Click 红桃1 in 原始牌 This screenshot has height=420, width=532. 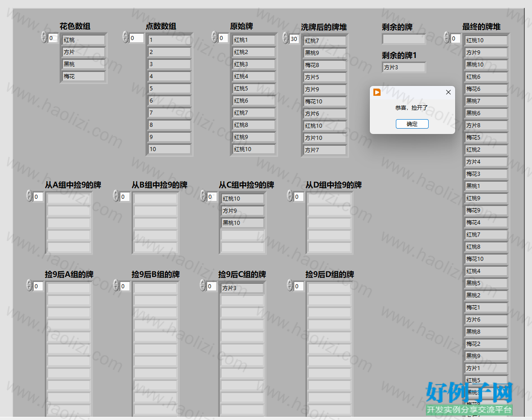(x=254, y=40)
